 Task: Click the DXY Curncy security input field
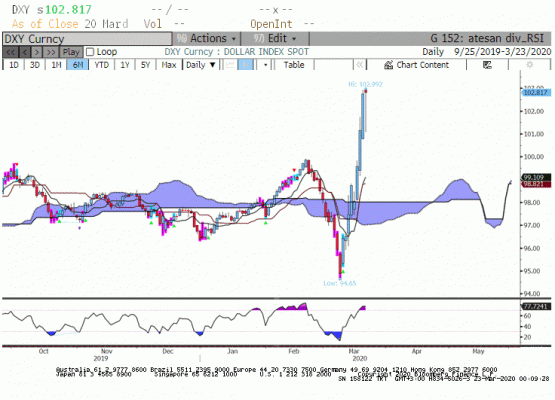(87, 39)
